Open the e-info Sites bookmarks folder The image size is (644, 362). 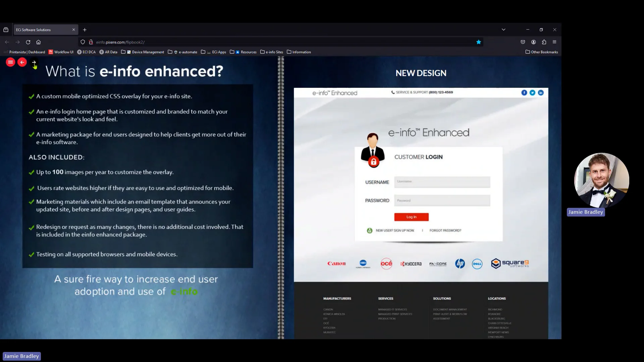coord(274,52)
